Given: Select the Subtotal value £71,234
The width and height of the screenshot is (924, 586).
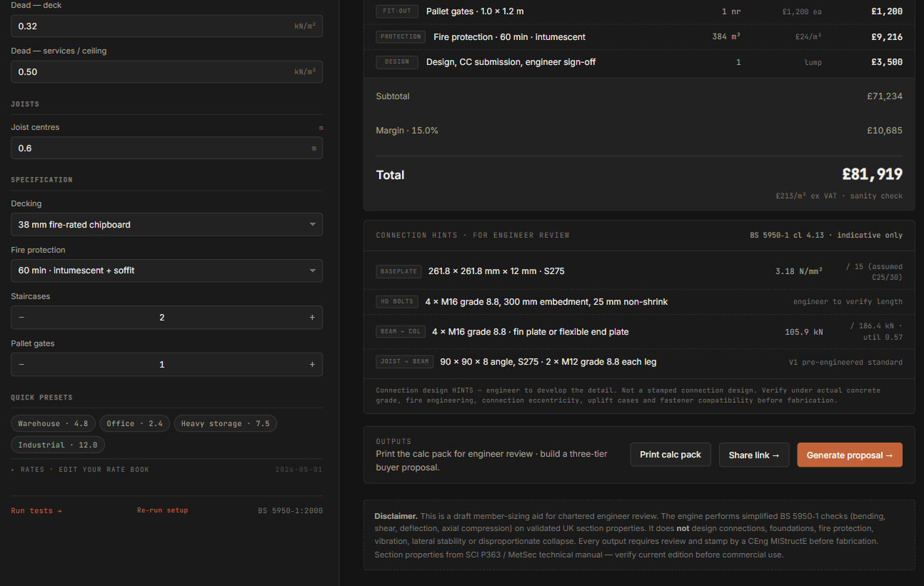Looking at the screenshot, I should [885, 96].
